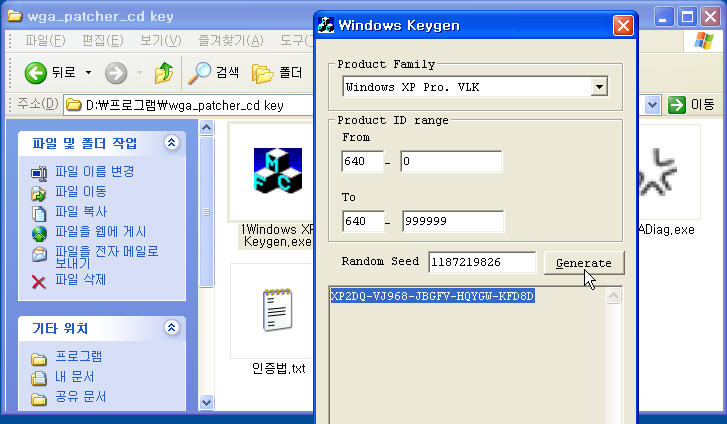
Task: Click the Folders (폴더) toolbar icon
Action: (262, 73)
